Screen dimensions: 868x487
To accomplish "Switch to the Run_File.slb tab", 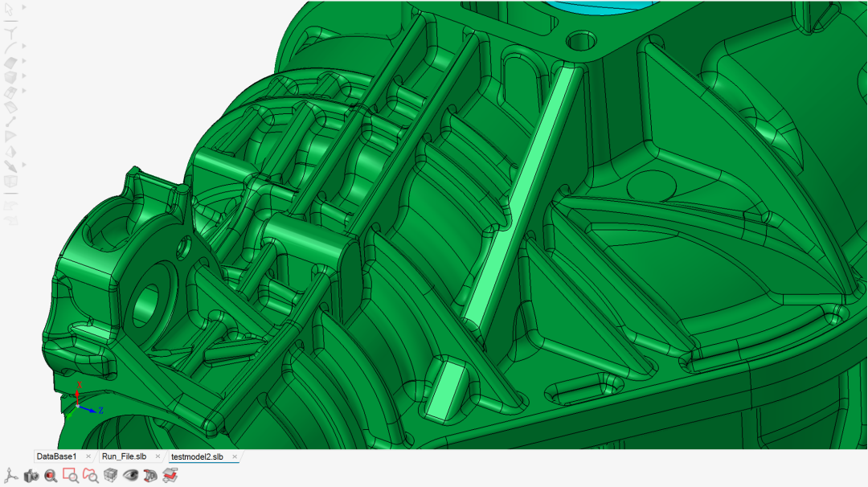I will (124, 456).
